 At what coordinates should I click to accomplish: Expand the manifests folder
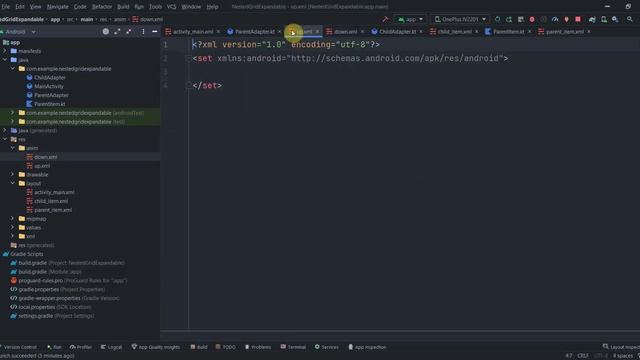5,51
